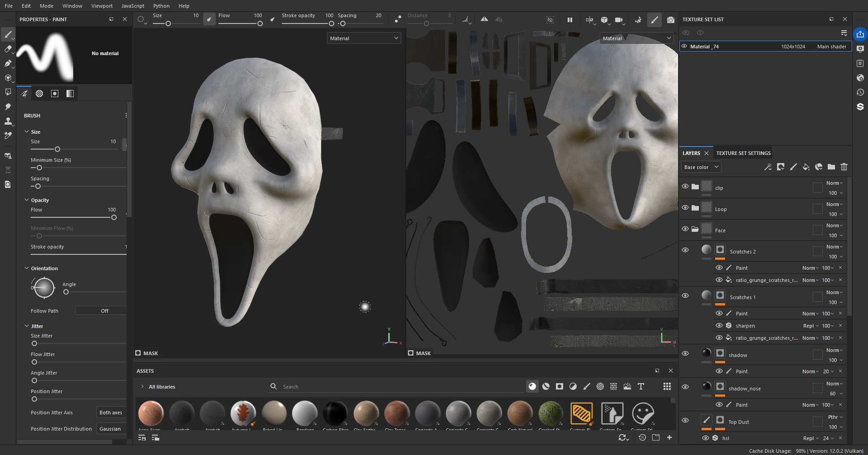Click the assets Search field

[398, 387]
